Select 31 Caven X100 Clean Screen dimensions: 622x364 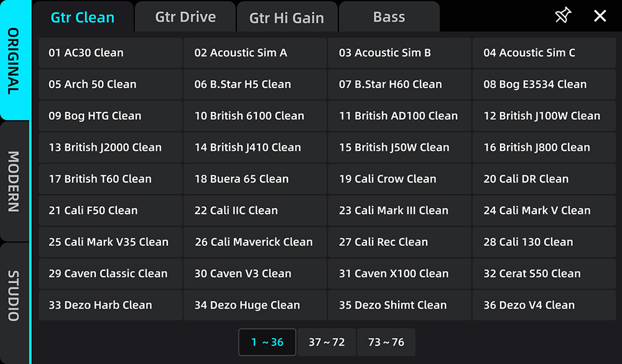(x=399, y=274)
